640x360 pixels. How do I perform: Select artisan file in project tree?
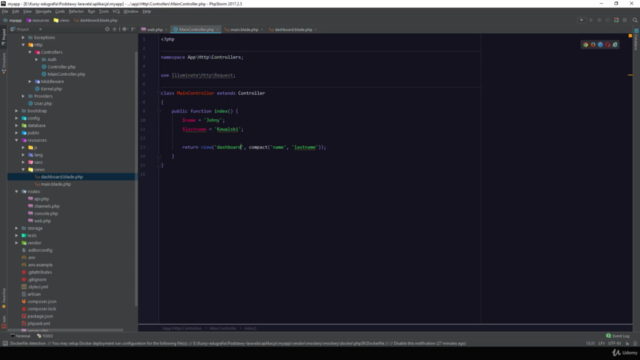tap(34, 294)
